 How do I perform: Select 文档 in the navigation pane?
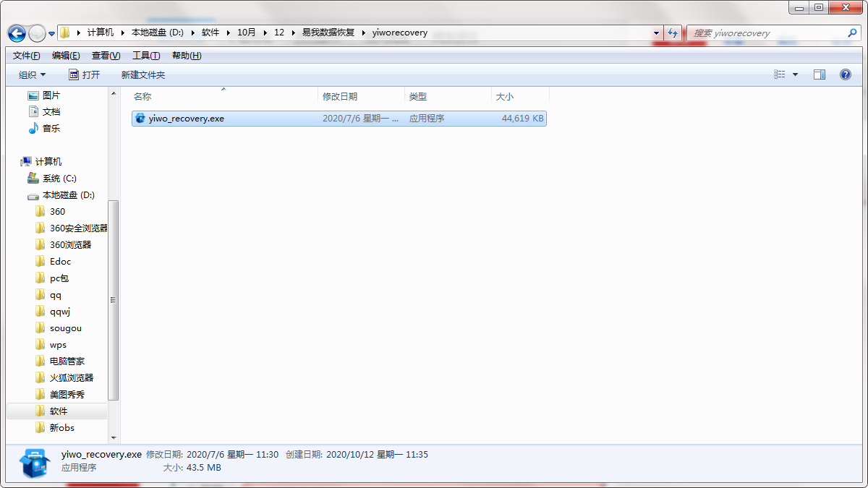(x=43, y=112)
